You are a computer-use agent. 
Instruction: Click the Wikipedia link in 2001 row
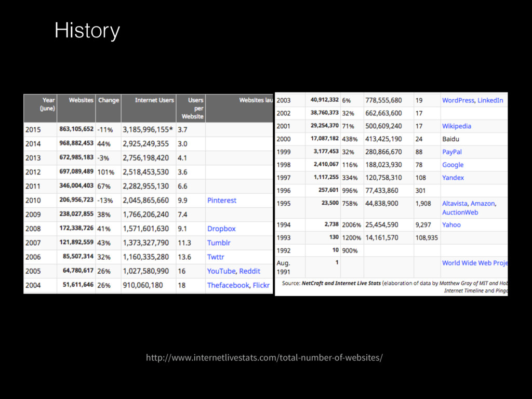pos(456,126)
